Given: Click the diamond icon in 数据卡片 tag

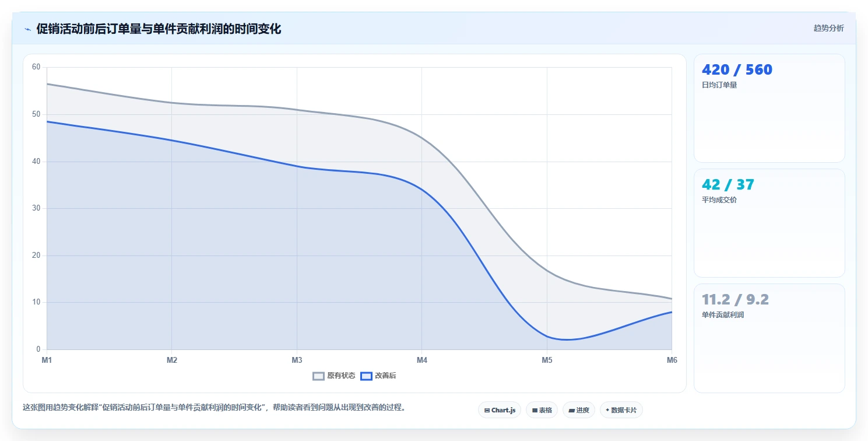Looking at the screenshot, I should pyautogui.click(x=607, y=410).
